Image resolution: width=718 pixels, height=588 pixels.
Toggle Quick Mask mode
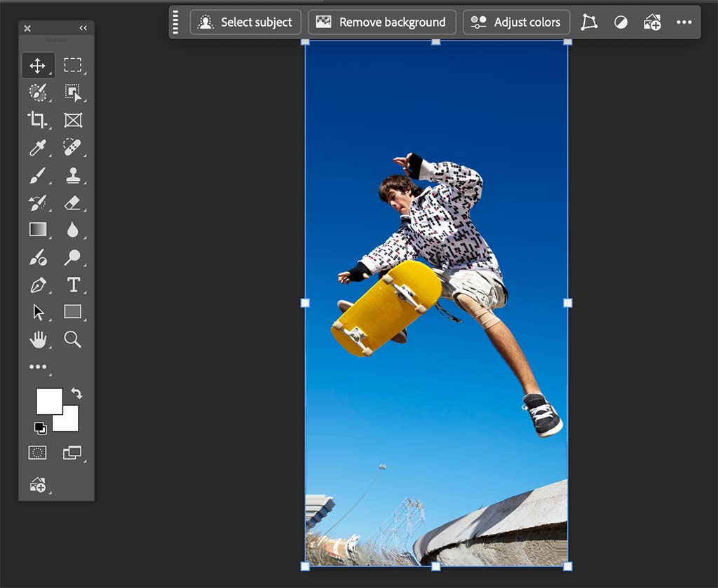point(38,453)
